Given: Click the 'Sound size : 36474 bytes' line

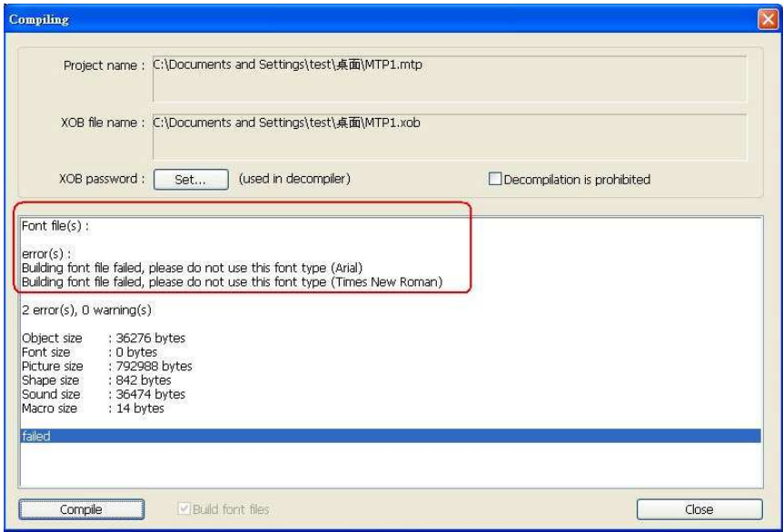Looking at the screenshot, I should [x=104, y=394].
